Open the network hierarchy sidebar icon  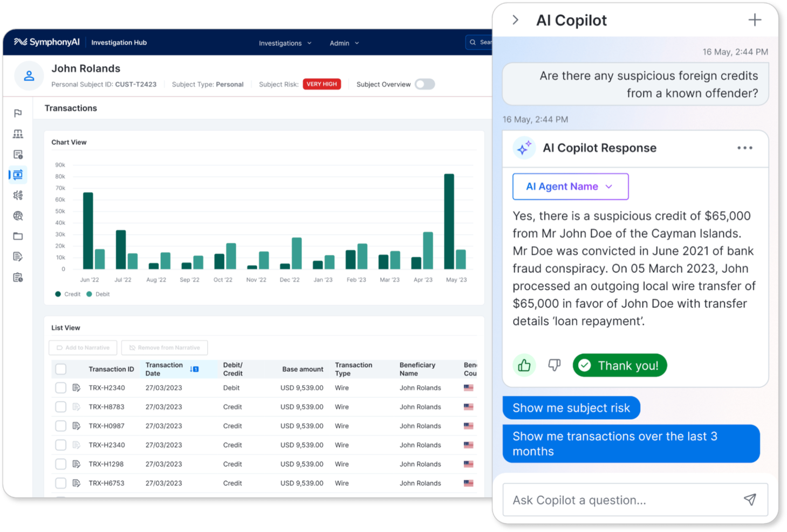18,134
